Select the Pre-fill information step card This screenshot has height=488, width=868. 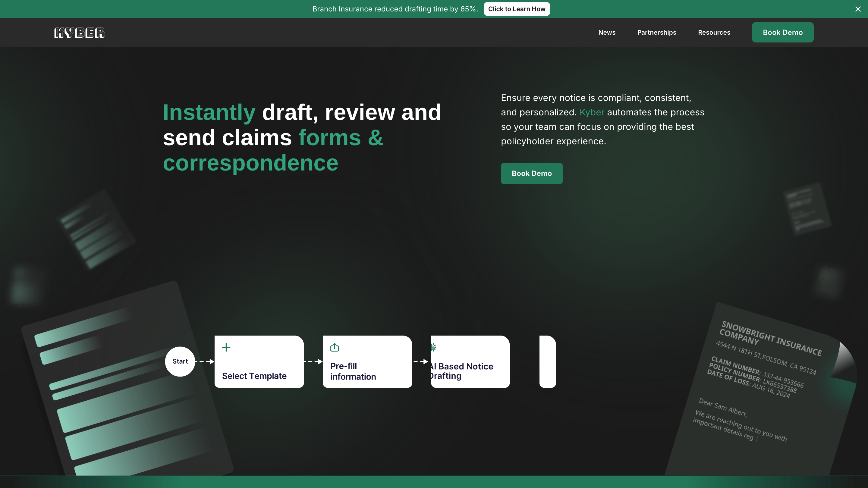point(367,362)
